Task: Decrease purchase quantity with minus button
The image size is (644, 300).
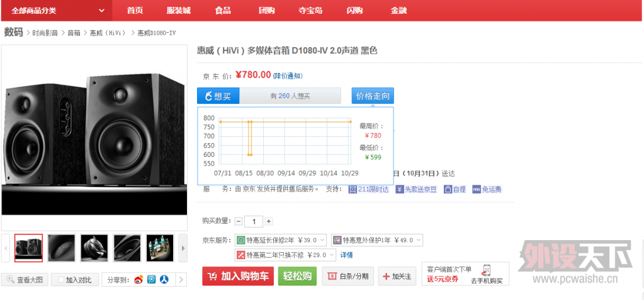Action: tap(239, 221)
